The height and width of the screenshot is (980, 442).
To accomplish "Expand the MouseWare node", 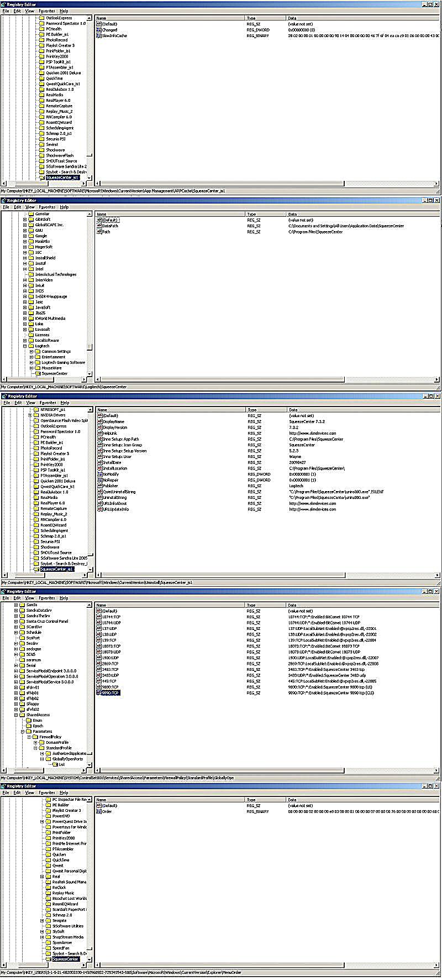I will pos(31,368).
